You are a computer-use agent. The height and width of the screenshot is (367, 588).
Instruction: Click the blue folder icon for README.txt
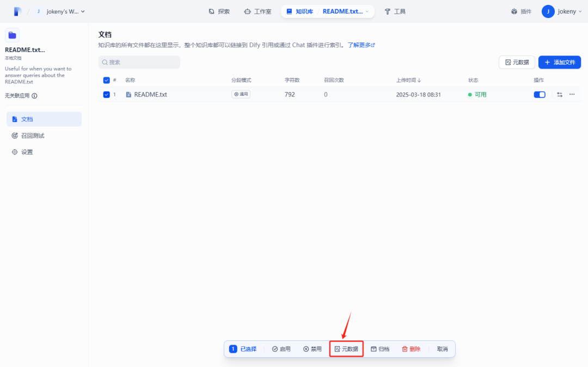12,35
